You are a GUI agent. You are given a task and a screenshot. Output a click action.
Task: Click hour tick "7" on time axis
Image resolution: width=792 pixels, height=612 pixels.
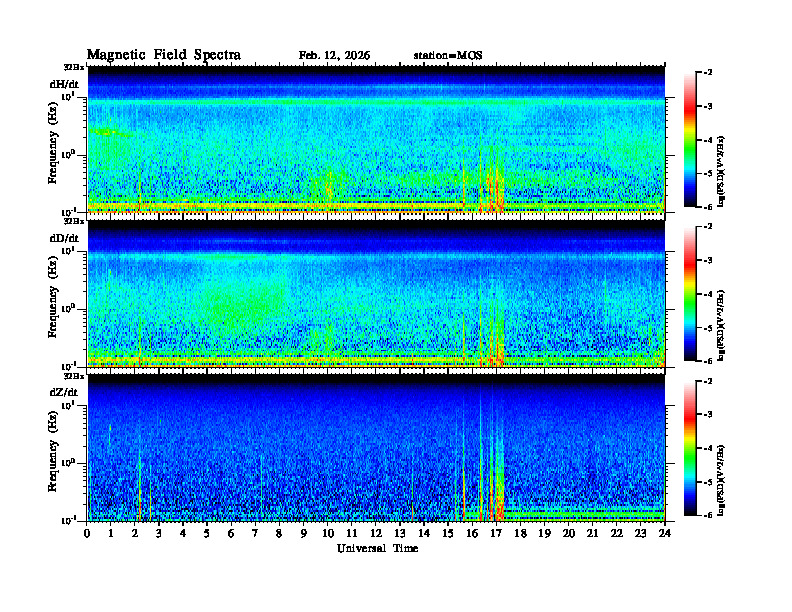point(256,533)
